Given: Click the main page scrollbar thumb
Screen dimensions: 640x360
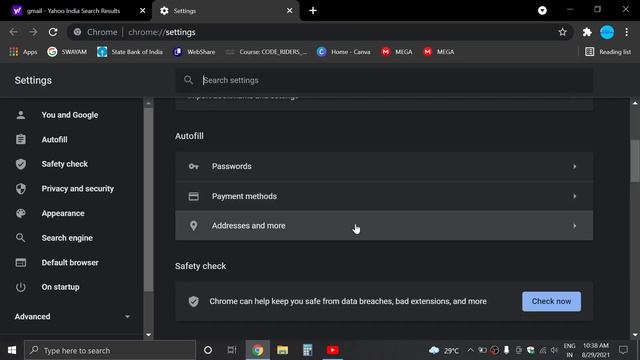Looking at the screenshot, I should click(x=635, y=161).
